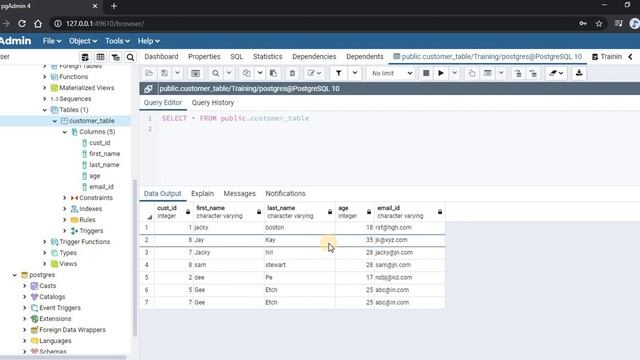
Task: Open the Find options dropdown arrow
Action: point(229,73)
